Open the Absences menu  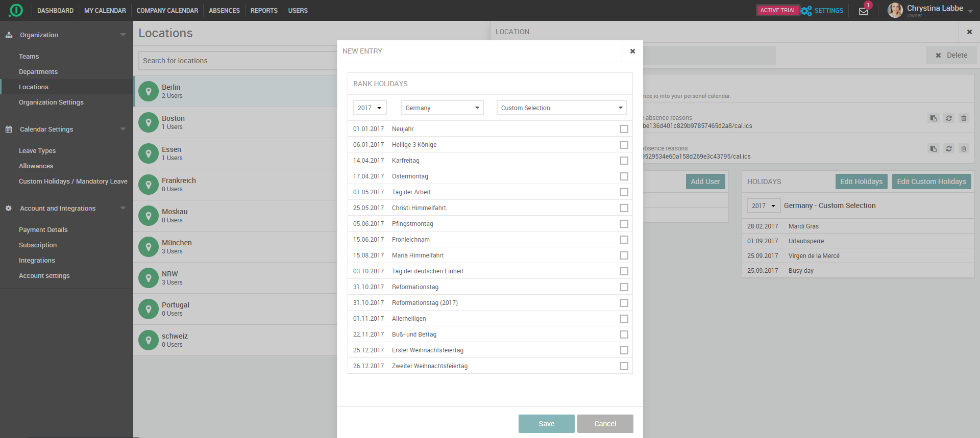[224, 11]
